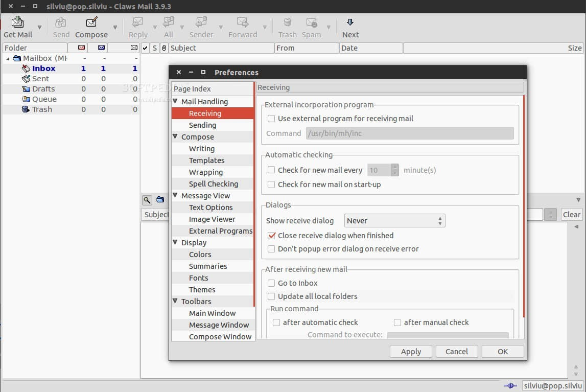This screenshot has width=586, height=392.
Task: Enable Check for new mail on start-up
Action: (271, 185)
